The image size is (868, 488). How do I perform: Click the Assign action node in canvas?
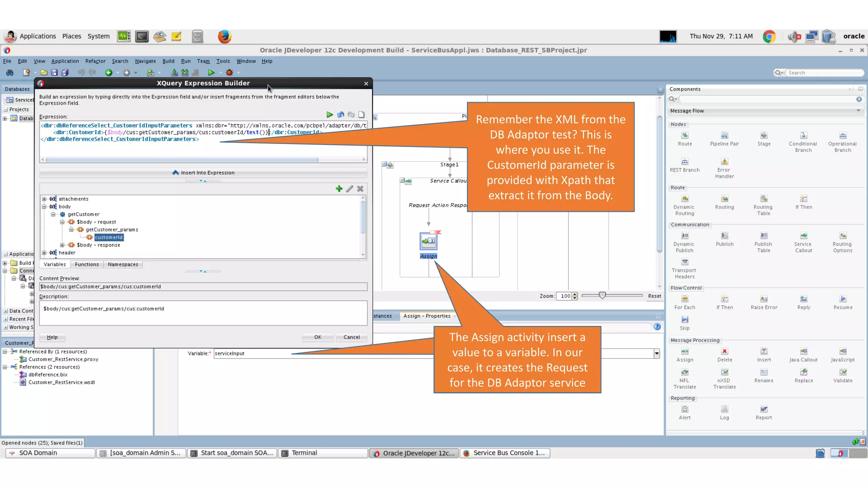tap(428, 241)
